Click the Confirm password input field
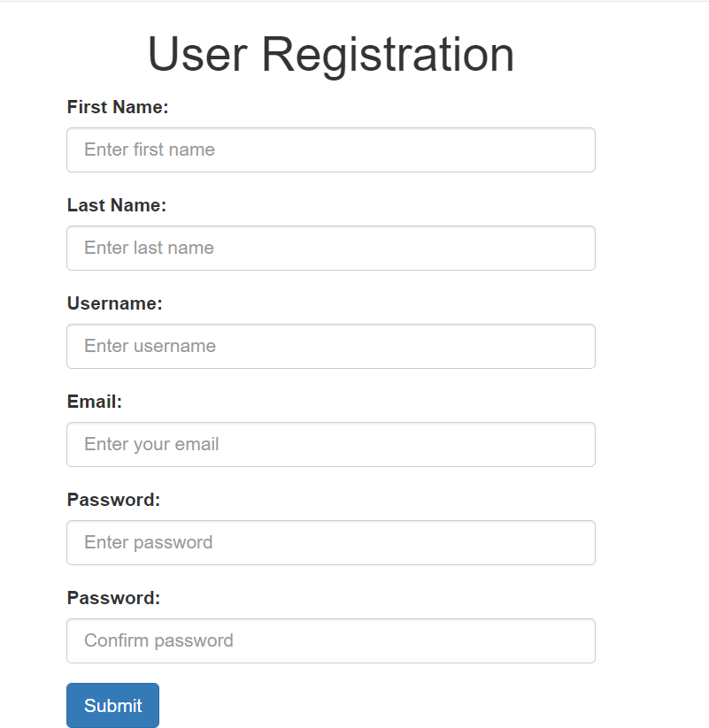The height and width of the screenshot is (728, 709). point(330,640)
